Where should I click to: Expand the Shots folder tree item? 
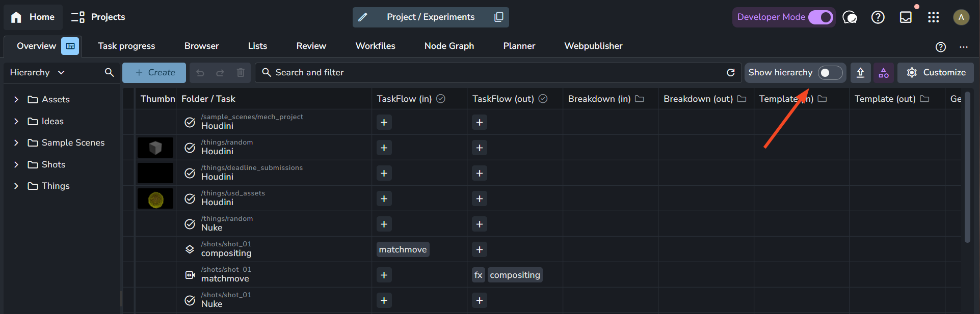[16, 164]
